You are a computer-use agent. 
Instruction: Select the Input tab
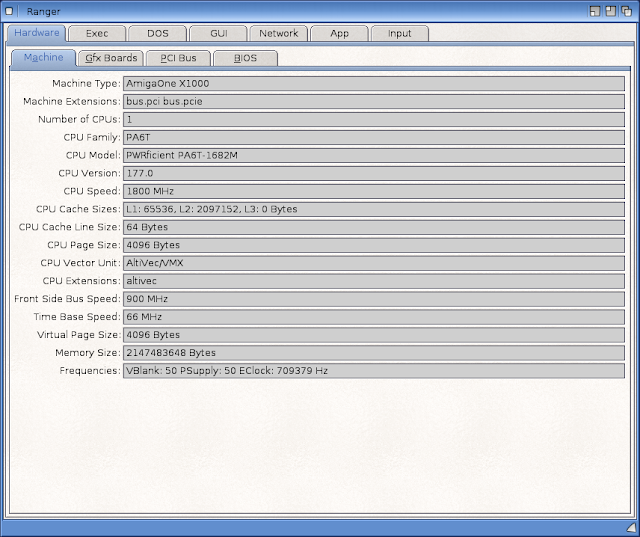tap(400, 33)
